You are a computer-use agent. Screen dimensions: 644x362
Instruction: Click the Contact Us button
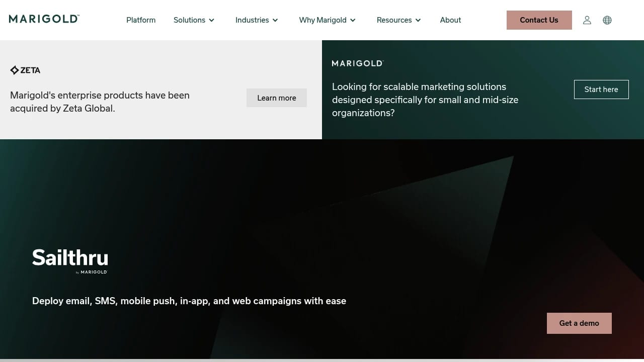click(x=539, y=20)
